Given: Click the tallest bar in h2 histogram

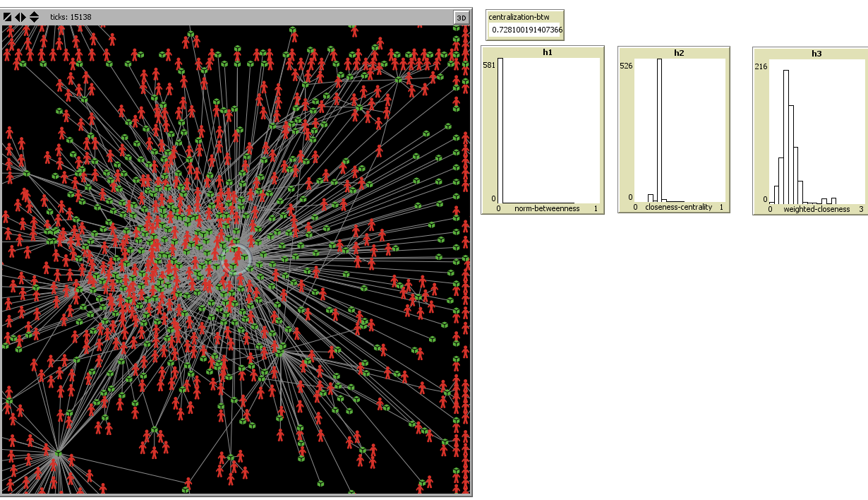Looking at the screenshot, I should (x=661, y=131).
